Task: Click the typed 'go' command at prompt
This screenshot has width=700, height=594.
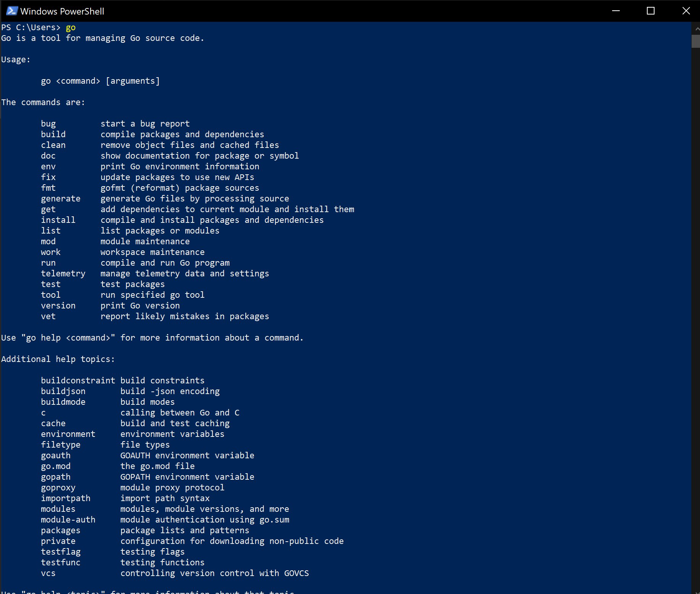Action: point(71,28)
